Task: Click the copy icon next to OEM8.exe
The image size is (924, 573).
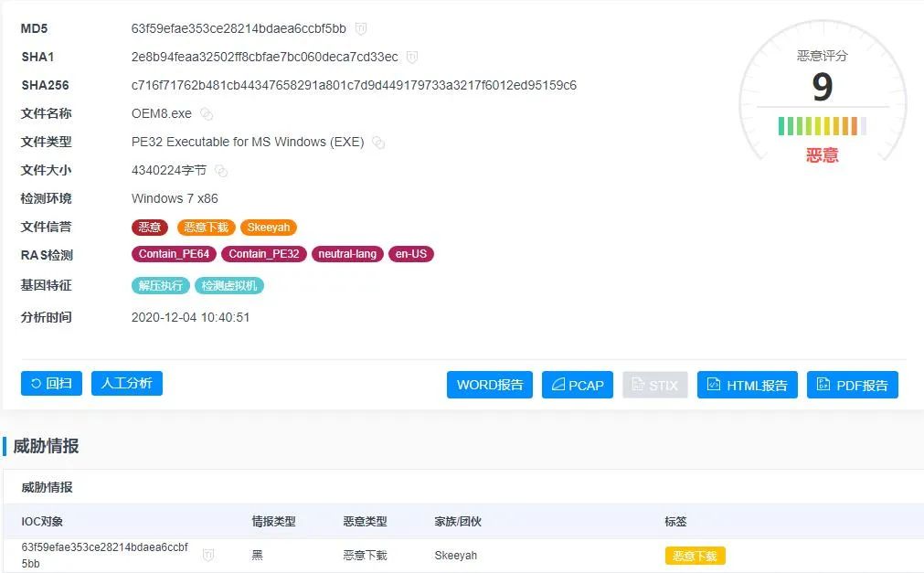Action: coord(207,114)
